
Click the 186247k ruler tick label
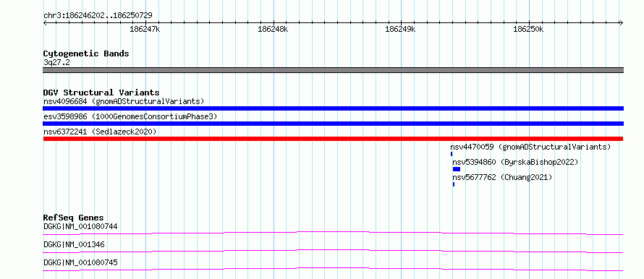145,30
